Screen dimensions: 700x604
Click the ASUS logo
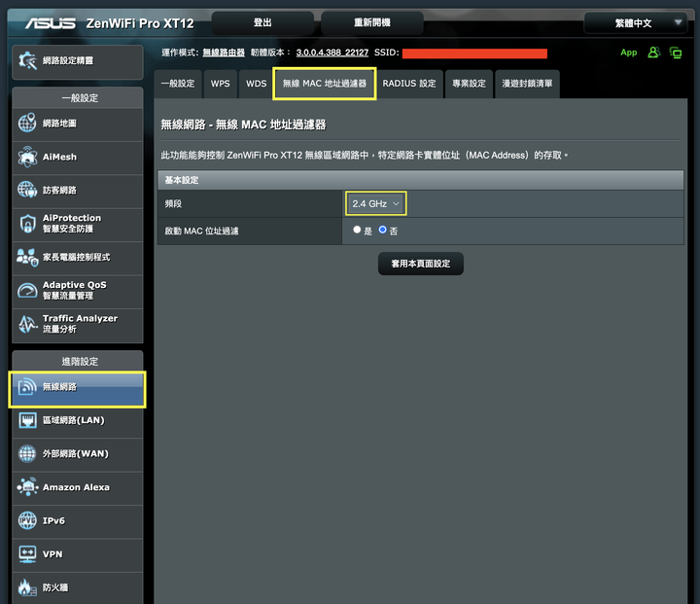[51, 23]
